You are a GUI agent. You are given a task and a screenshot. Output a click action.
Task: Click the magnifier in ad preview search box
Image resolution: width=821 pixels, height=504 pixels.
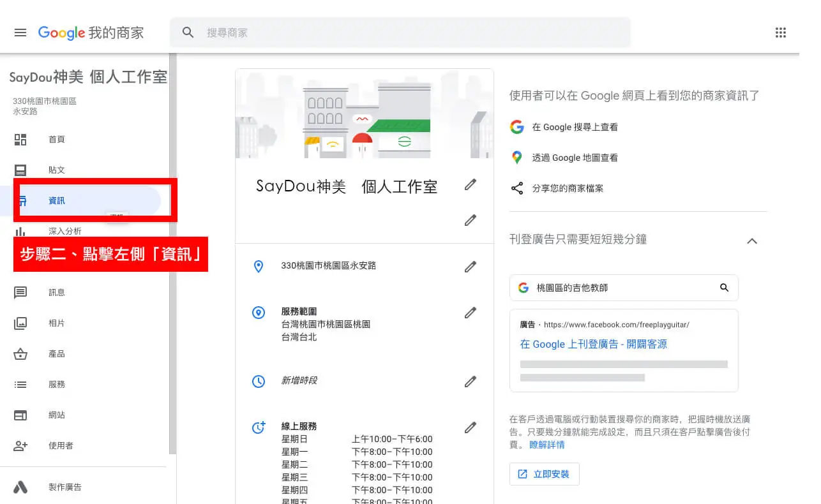[x=724, y=288]
